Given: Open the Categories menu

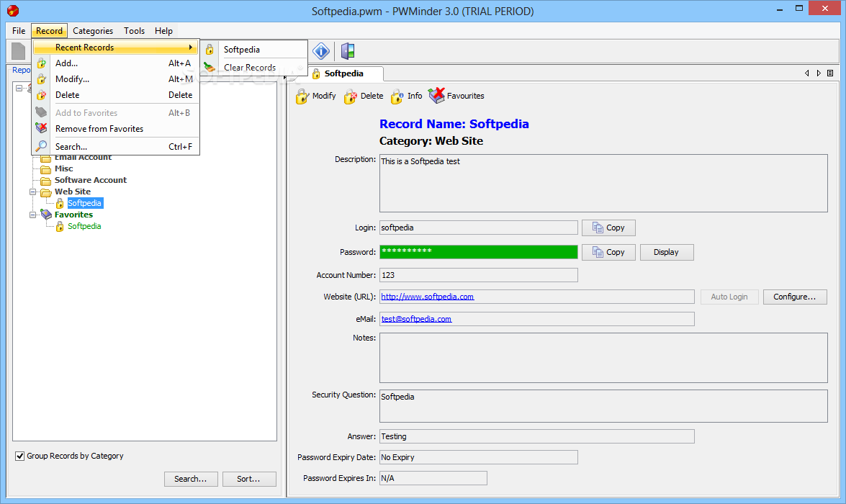Looking at the screenshot, I should pyautogui.click(x=93, y=31).
